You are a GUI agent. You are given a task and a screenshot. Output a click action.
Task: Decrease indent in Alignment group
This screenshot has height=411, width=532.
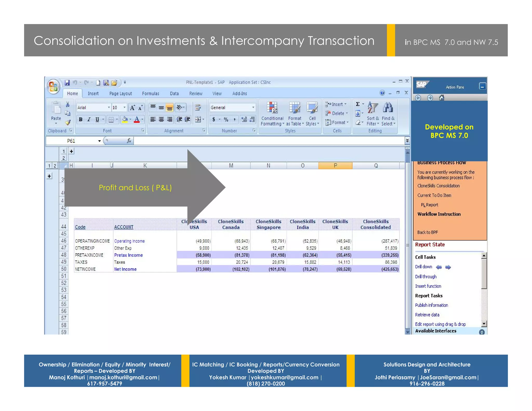(179, 120)
